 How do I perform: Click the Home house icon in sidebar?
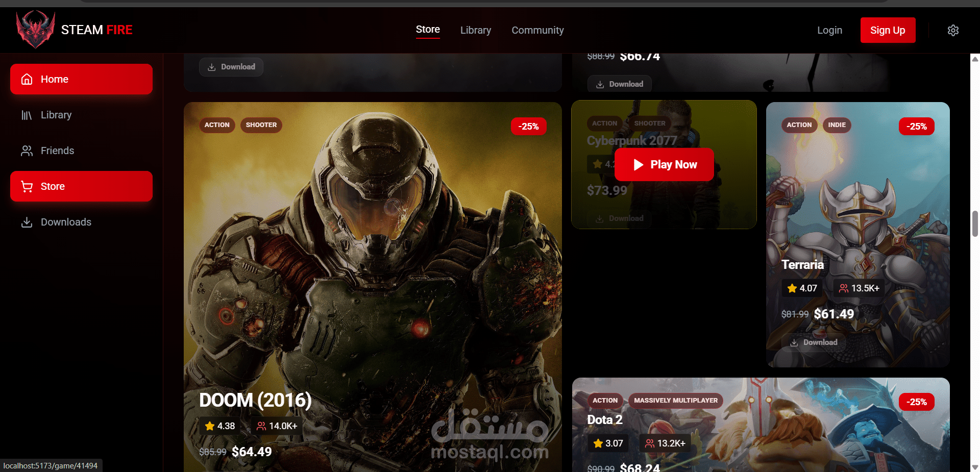(27, 79)
